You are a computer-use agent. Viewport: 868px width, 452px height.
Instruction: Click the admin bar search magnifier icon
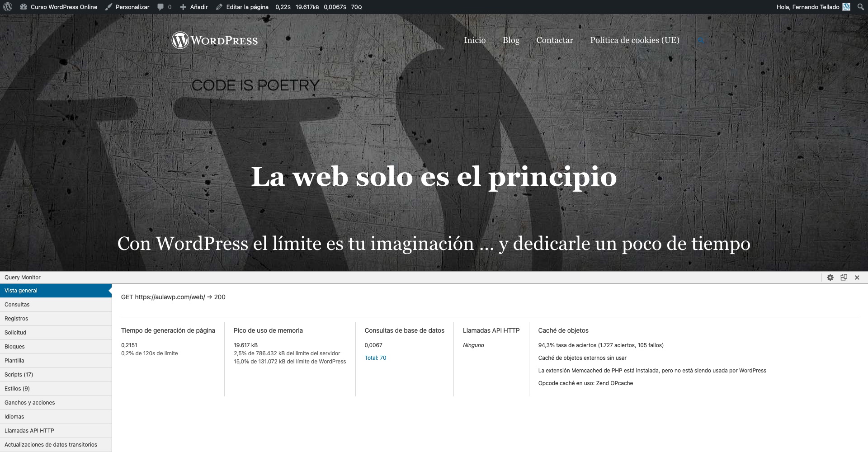pyautogui.click(x=860, y=7)
